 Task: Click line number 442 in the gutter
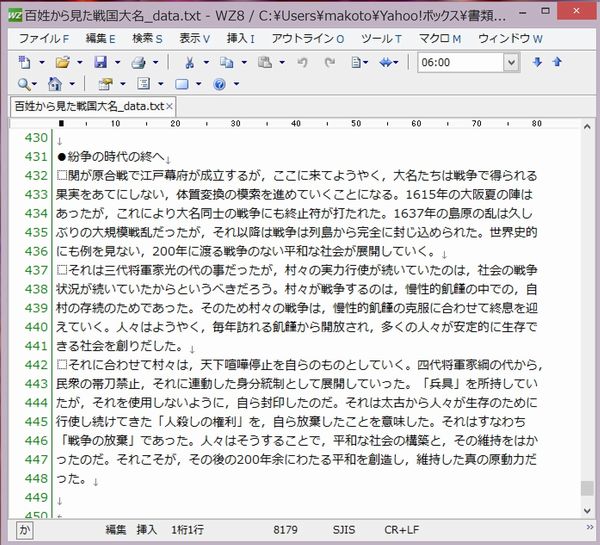tap(36, 365)
